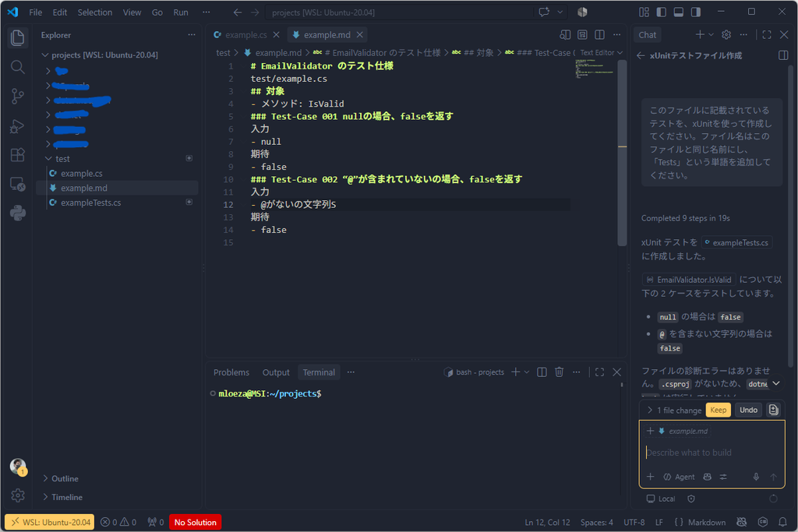The image size is (798, 532).
Task: Open the Run and Debug view
Action: point(17,125)
